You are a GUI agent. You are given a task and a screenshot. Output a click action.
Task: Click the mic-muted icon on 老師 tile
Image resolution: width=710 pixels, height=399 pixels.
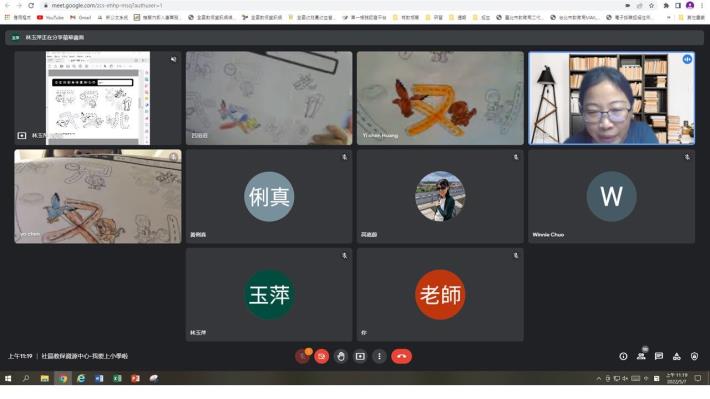pyautogui.click(x=516, y=256)
